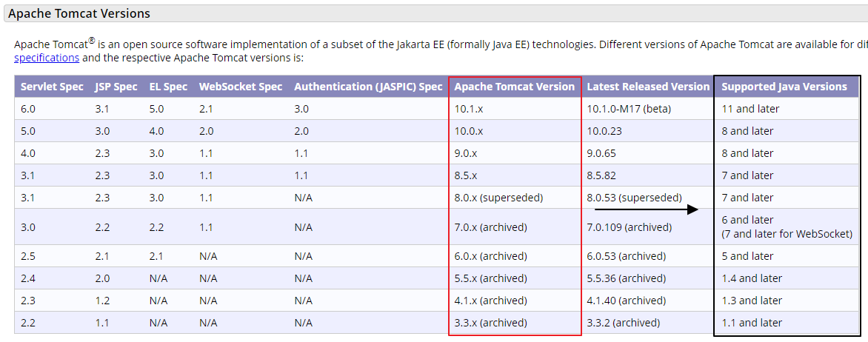Click the '1.3 and later' Java version cell
This screenshot has height=342, width=868.
click(x=752, y=301)
